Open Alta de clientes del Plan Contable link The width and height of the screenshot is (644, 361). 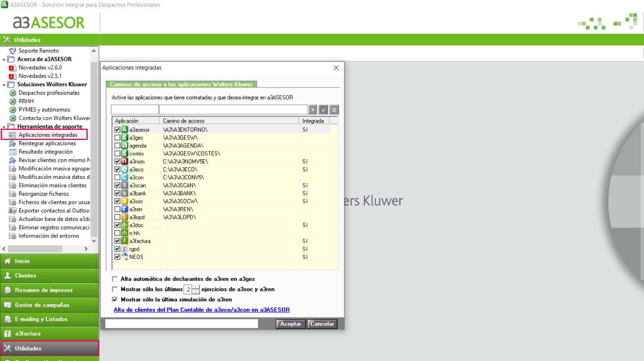tap(201, 310)
